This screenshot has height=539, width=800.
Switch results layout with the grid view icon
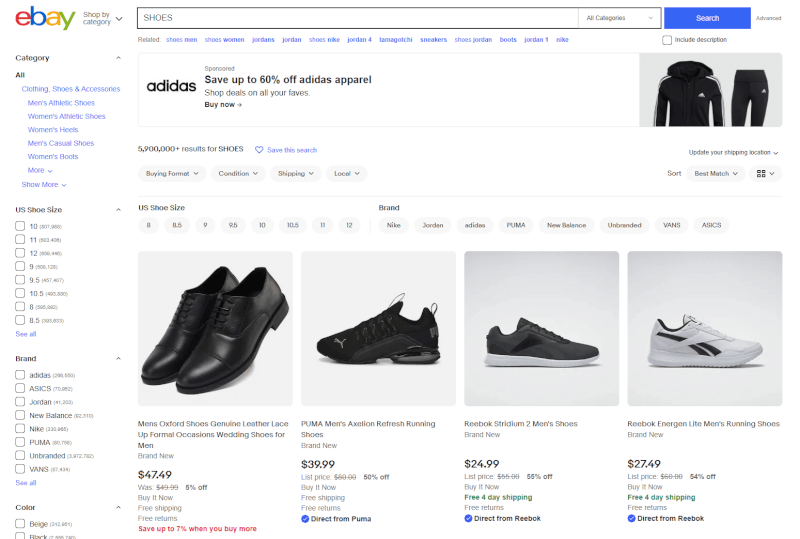coord(765,174)
